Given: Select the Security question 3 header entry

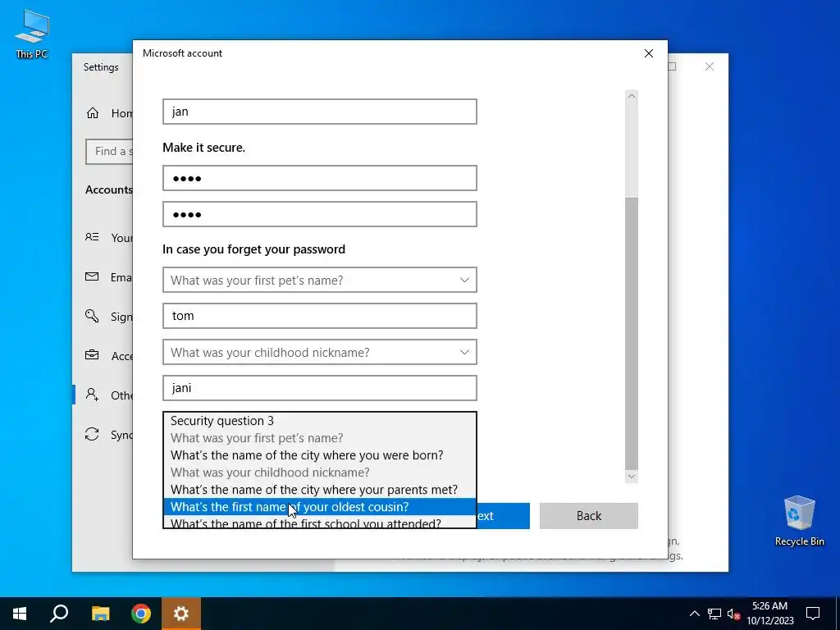Looking at the screenshot, I should tap(320, 421).
